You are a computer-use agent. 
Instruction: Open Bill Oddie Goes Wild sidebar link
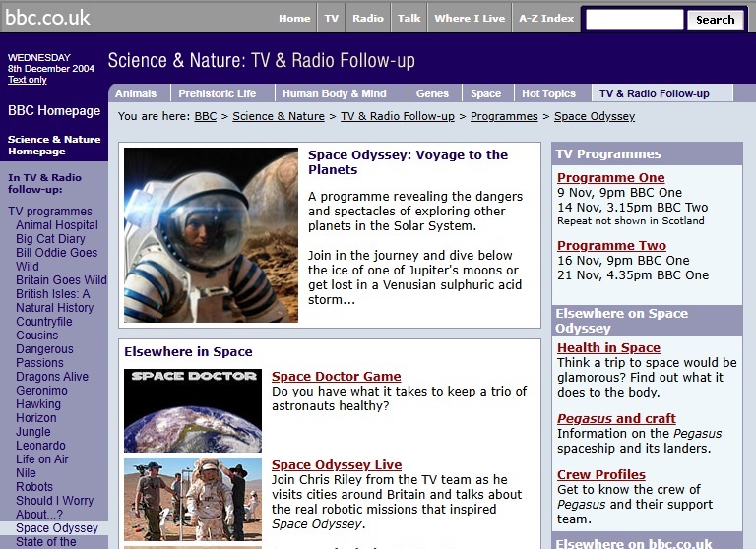[x=56, y=260]
